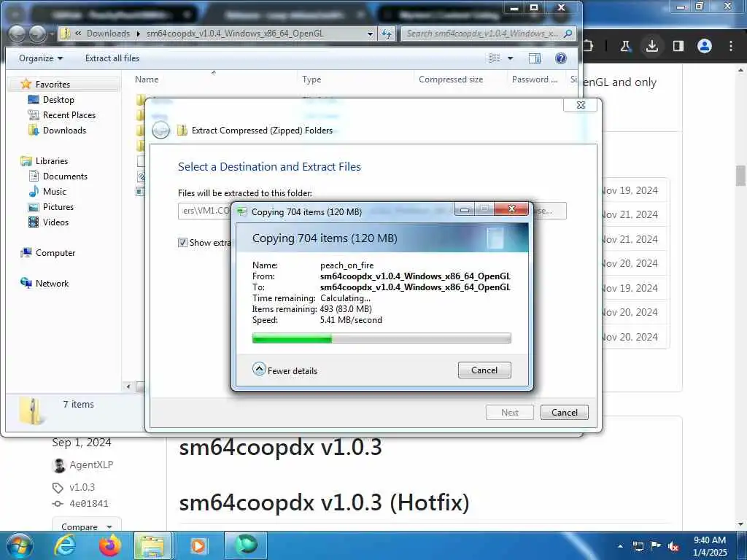The width and height of the screenshot is (747, 560).
Task: Refresh the folder view
Action: click(387, 34)
